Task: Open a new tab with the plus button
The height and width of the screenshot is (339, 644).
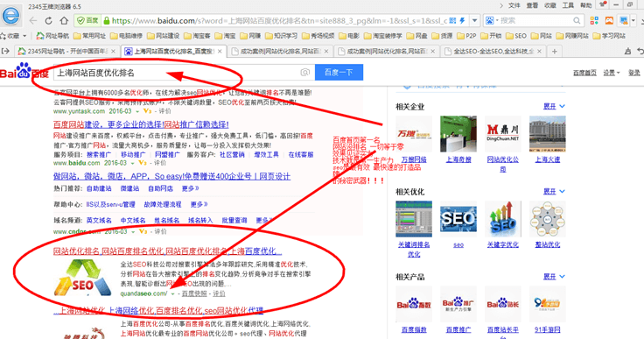Action: coord(555,52)
